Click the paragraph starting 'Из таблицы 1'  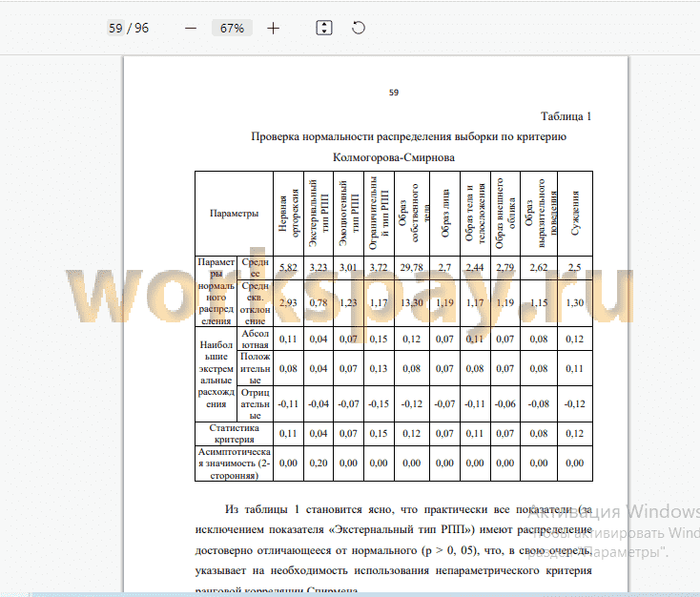click(x=393, y=549)
